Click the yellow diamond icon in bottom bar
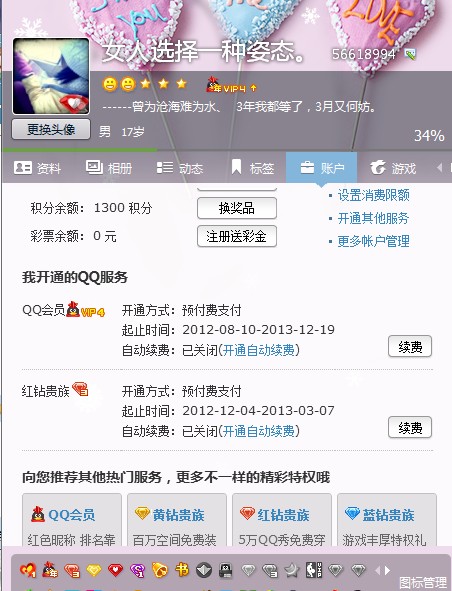The image size is (452, 591). pos(93,570)
